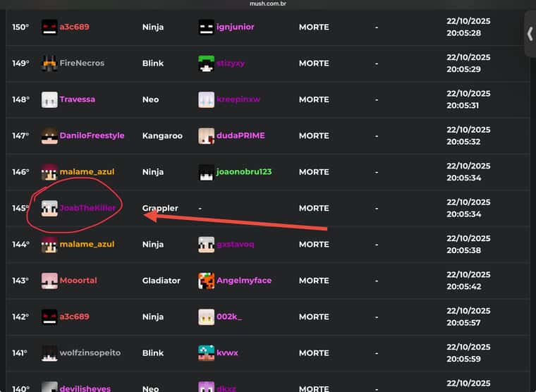Click Angelmyface orange avatar

207,281
